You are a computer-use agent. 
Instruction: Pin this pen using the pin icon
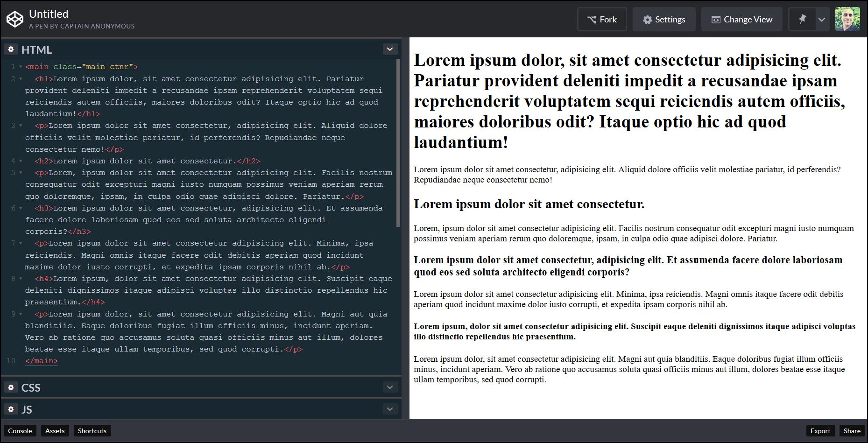(802, 19)
